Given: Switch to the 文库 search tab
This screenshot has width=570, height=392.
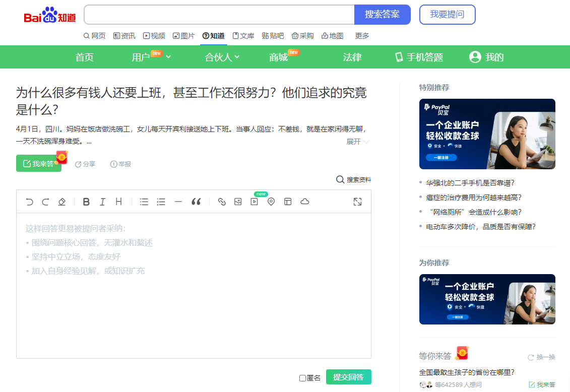Looking at the screenshot, I should point(243,36).
